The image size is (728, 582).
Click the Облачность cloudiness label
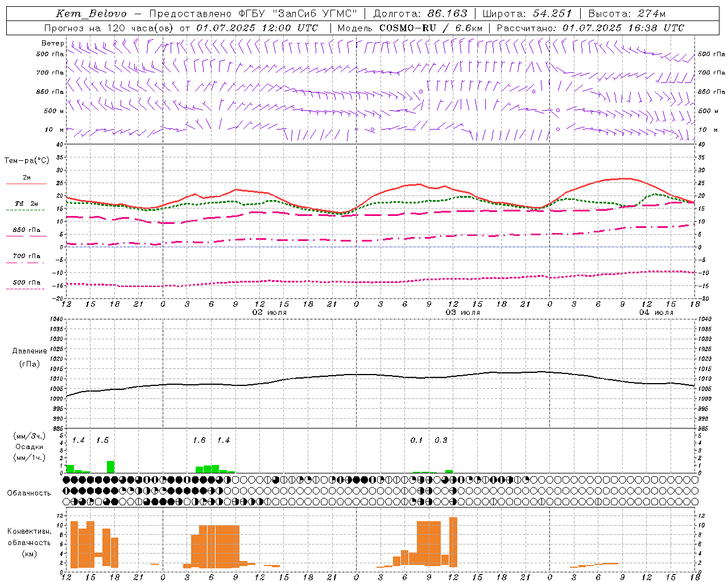click(29, 493)
